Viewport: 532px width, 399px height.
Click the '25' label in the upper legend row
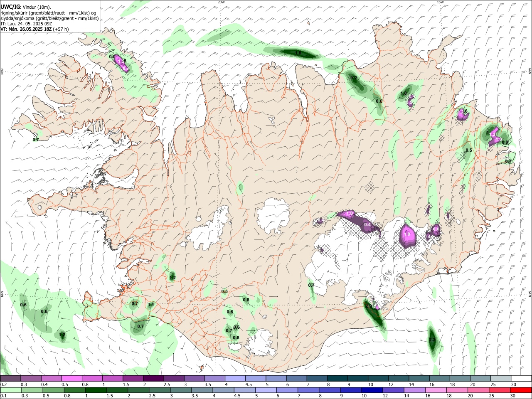[493, 384]
